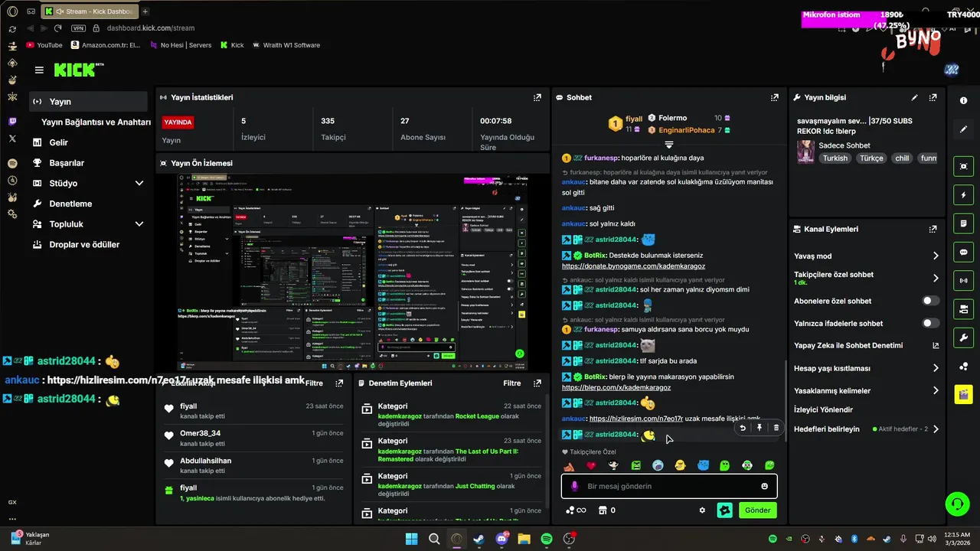This screenshot has height=551, width=980.
Task: Open Yasaklanmış kelimeler chevron
Action: point(935,390)
